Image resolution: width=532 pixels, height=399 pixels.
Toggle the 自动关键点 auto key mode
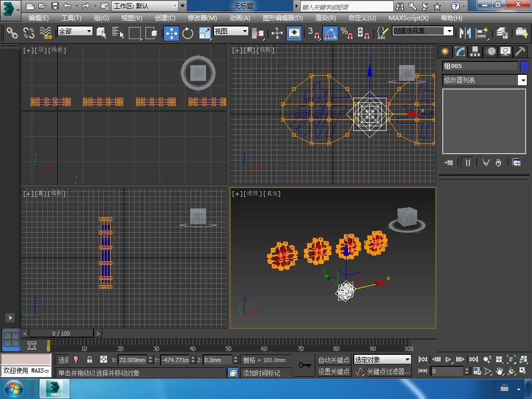pos(334,360)
